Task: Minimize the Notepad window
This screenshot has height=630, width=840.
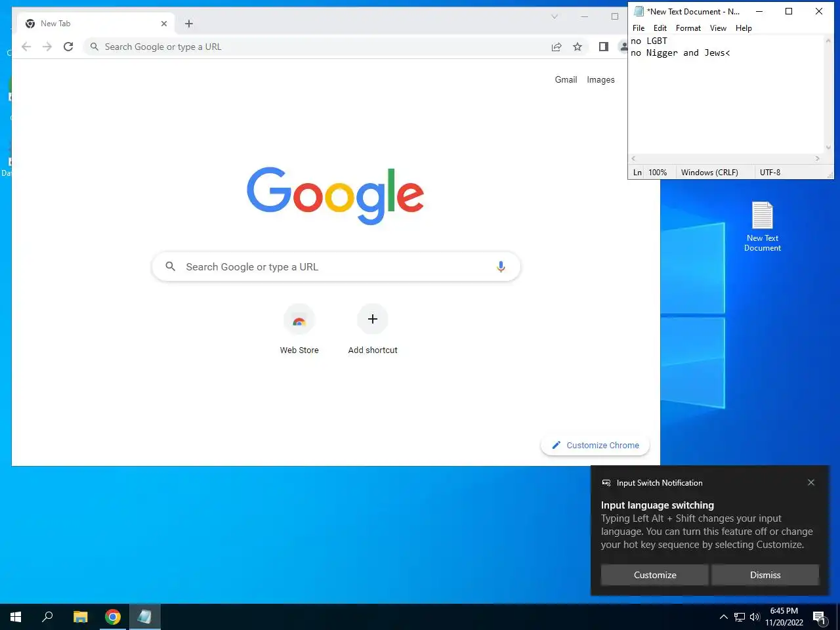Action: (759, 11)
